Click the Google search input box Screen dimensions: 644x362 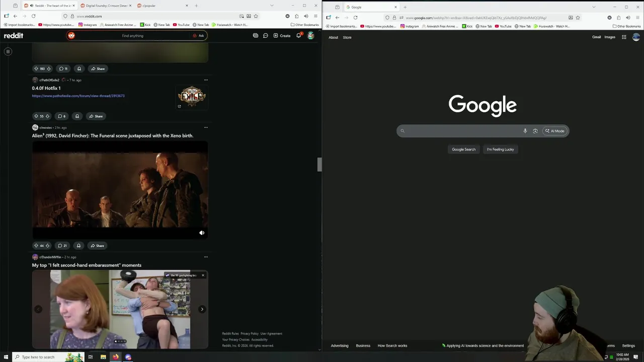pos(463,131)
